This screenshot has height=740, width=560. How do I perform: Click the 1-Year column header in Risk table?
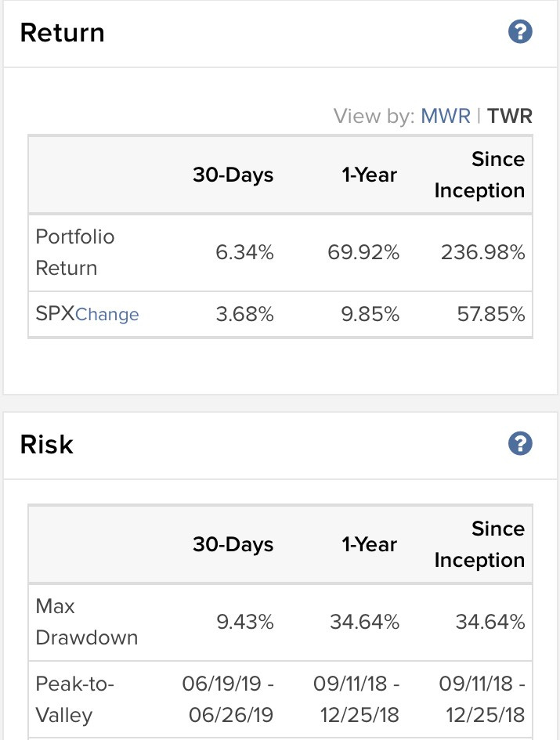coord(369,544)
